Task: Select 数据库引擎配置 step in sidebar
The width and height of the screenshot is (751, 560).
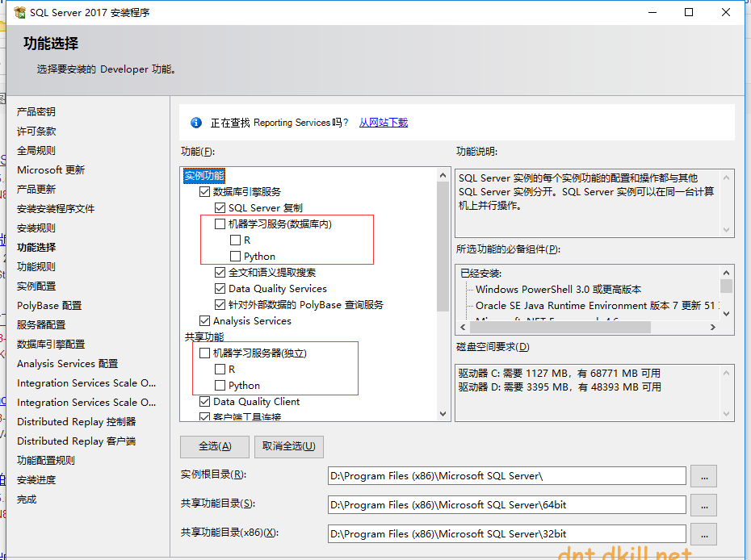Action: [x=51, y=344]
